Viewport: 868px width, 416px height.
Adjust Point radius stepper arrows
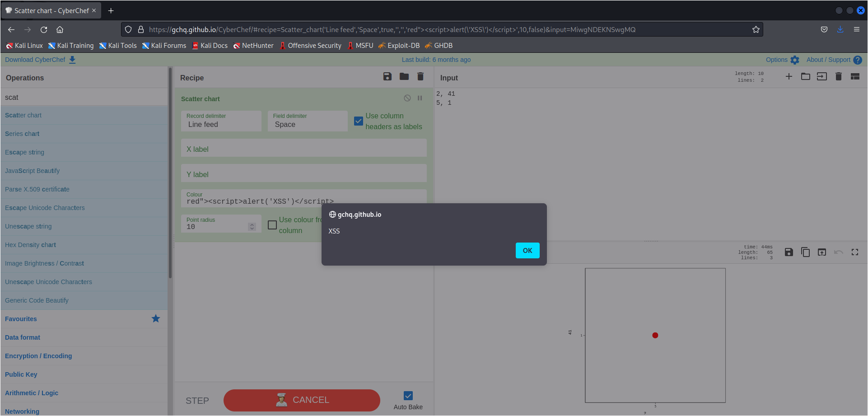tap(252, 227)
